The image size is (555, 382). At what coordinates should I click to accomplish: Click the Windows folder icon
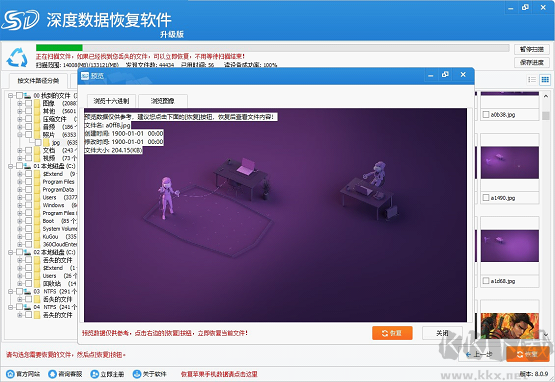[x=37, y=205]
